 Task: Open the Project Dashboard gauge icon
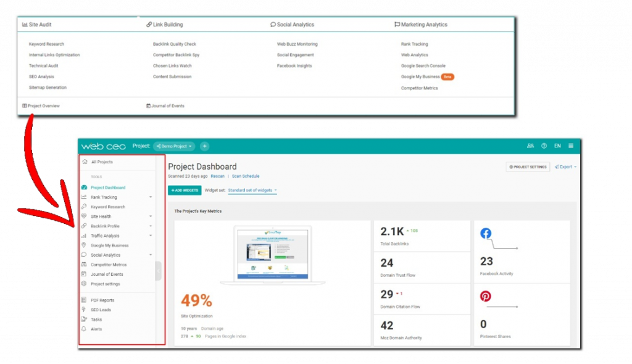click(84, 188)
